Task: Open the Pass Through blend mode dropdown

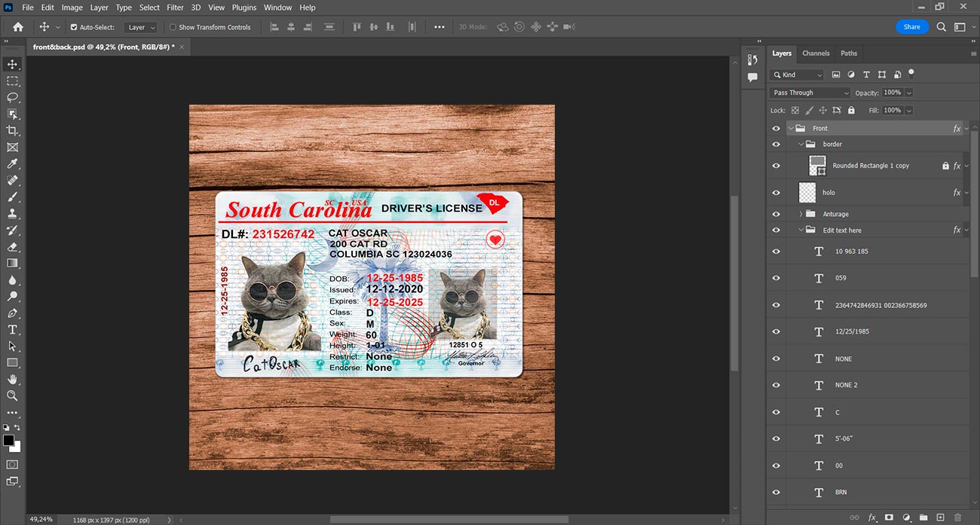Action: (x=810, y=93)
